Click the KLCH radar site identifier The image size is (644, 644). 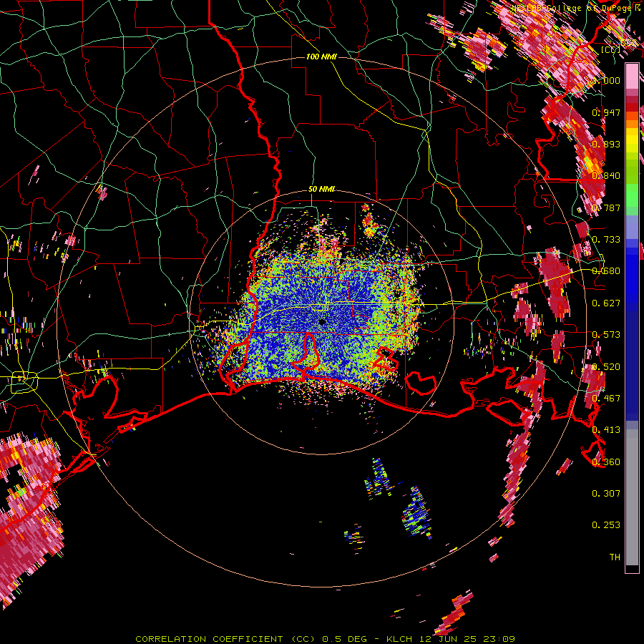(x=399, y=639)
